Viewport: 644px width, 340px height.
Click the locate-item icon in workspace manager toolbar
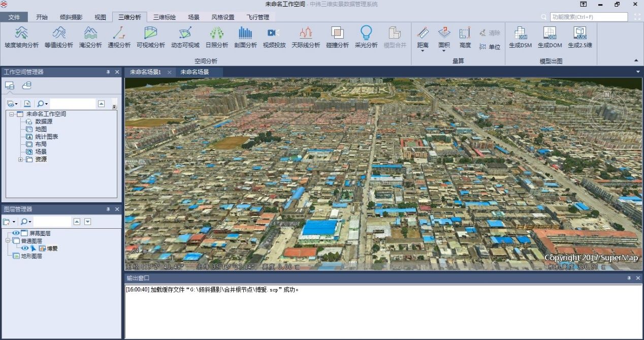pyautogui.click(x=27, y=104)
